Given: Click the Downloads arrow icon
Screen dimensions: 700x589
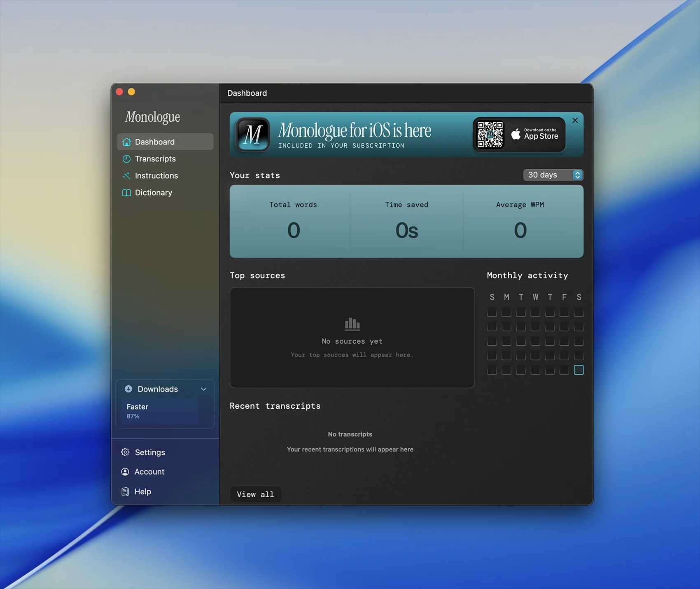Looking at the screenshot, I should (x=128, y=389).
